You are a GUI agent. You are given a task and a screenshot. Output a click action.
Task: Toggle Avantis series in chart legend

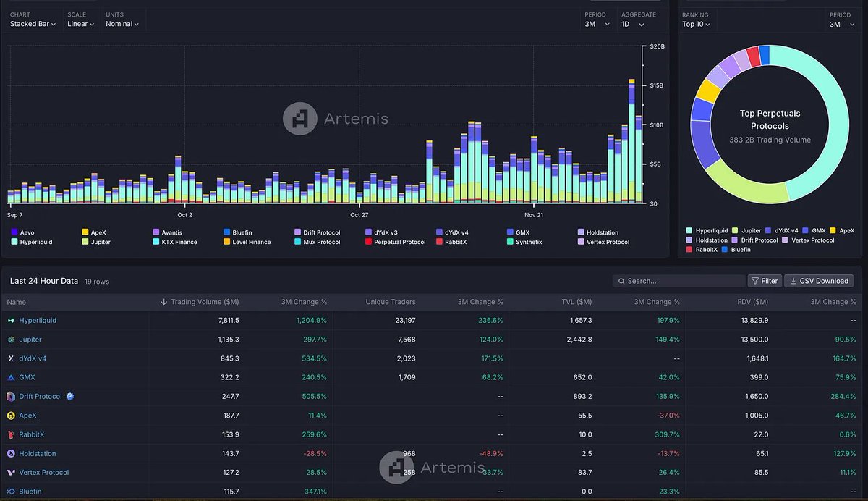(168, 232)
